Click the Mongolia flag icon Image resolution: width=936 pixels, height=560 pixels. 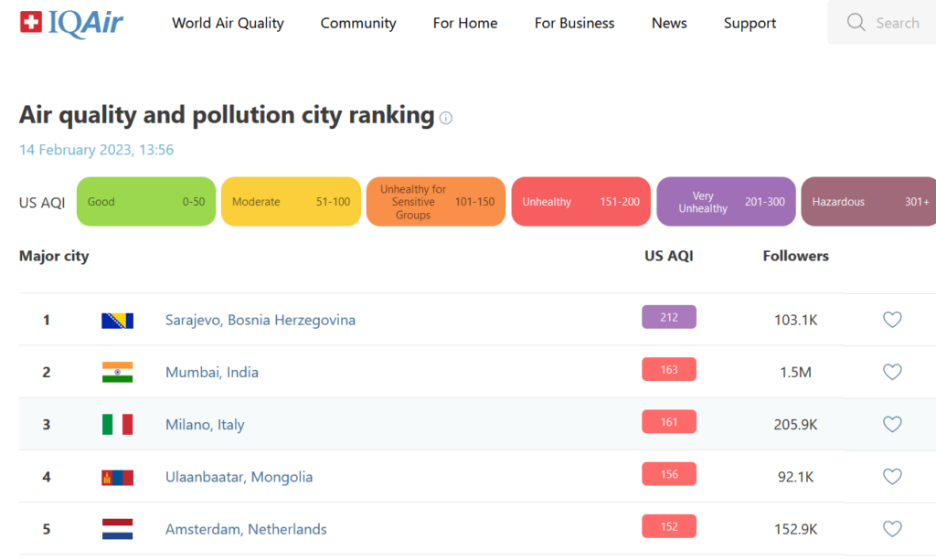117,477
